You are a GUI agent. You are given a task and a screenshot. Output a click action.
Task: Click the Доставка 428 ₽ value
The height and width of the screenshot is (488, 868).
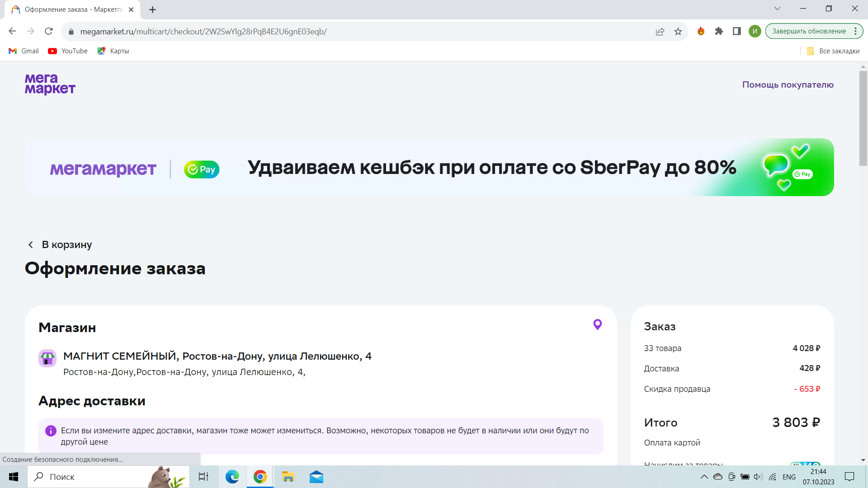pyautogui.click(x=810, y=368)
